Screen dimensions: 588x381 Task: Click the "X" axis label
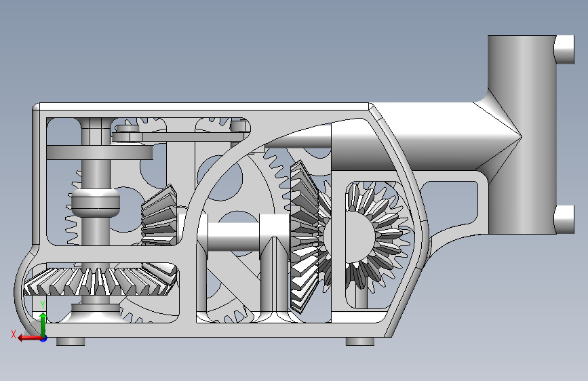coord(14,334)
